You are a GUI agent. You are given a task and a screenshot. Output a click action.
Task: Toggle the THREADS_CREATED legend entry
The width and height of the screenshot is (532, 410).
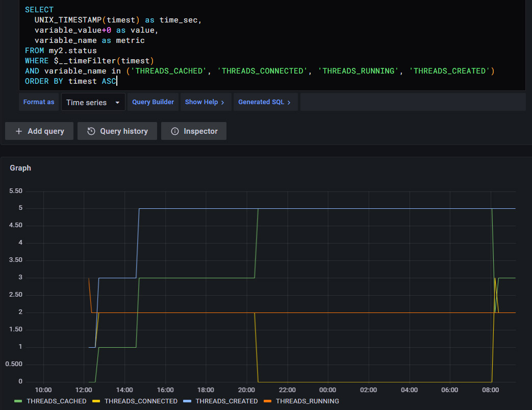coord(226,401)
